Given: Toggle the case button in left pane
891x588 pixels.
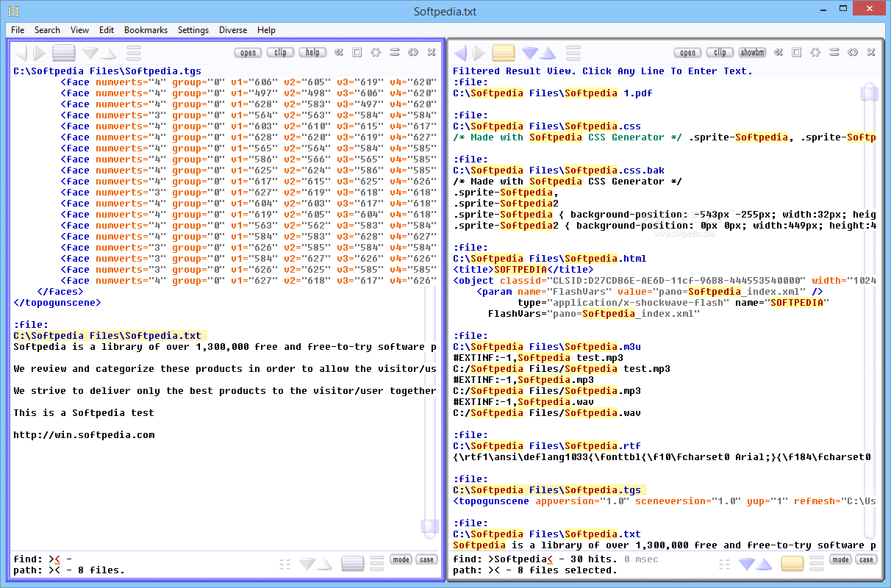Looking at the screenshot, I should point(426,559).
